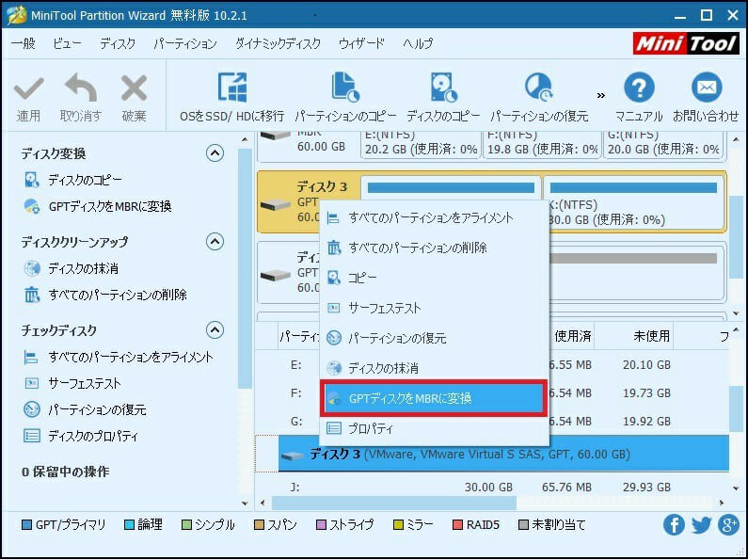Start サーフェステスト from left sidebar

click(85, 384)
